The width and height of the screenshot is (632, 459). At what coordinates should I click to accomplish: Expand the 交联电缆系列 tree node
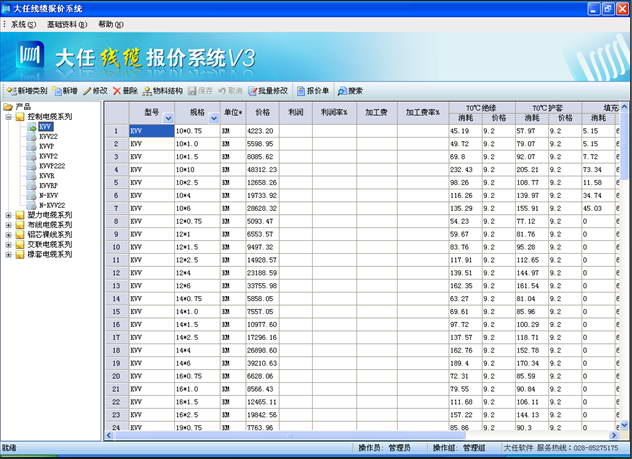coord(8,245)
